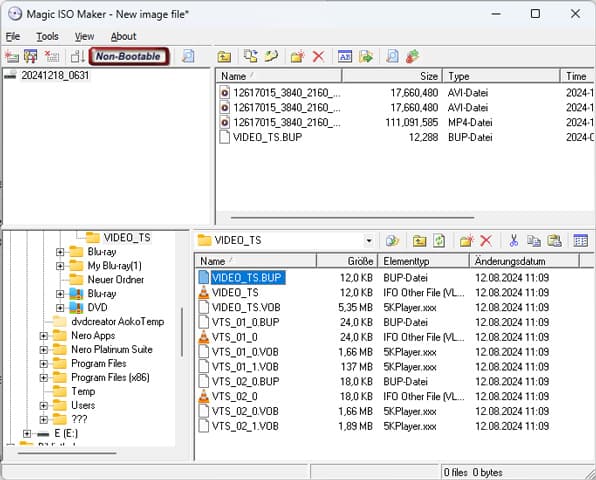The height and width of the screenshot is (480, 596).
Task: Open the File menu
Action: point(13,36)
